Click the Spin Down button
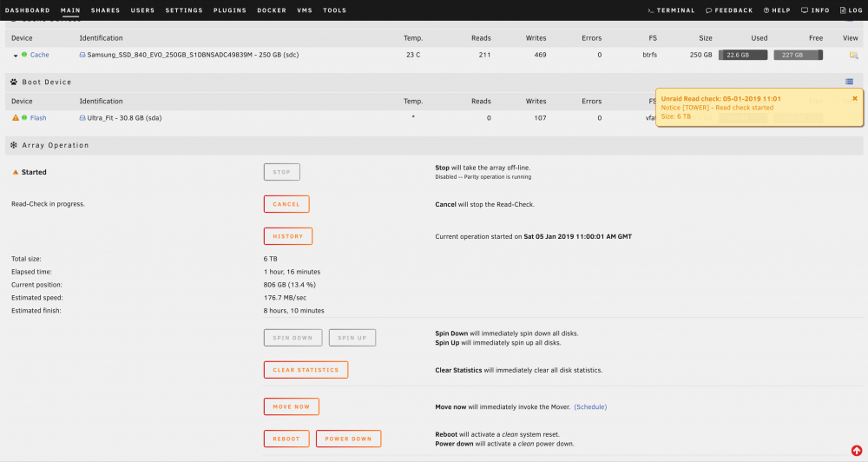This screenshot has height=462, width=868. pyautogui.click(x=293, y=337)
